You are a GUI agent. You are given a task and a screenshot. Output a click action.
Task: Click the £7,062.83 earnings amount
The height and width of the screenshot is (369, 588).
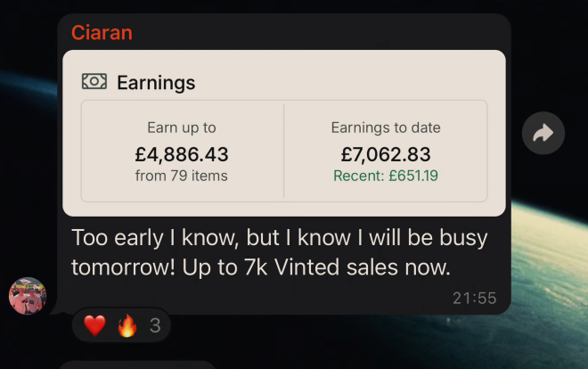click(386, 154)
